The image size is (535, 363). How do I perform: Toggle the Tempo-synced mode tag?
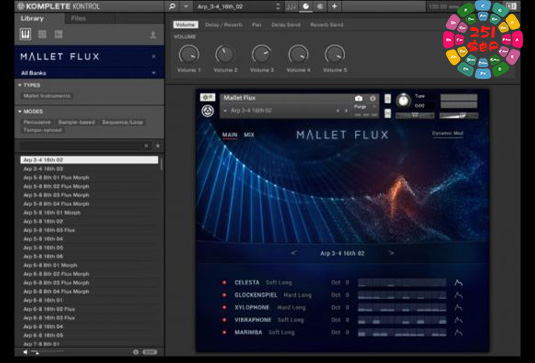pyautogui.click(x=42, y=130)
